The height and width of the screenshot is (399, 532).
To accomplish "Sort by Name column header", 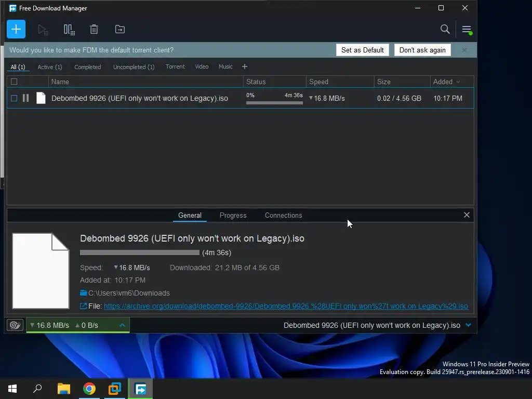I will [60, 82].
